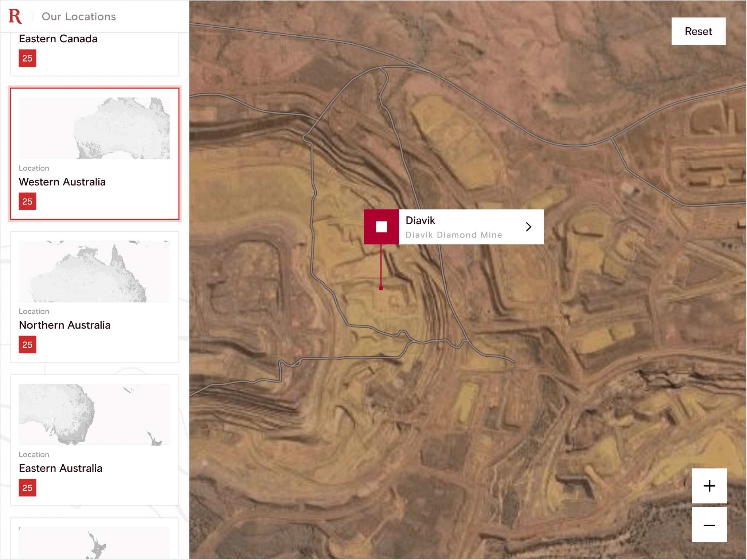This screenshot has width=747, height=560.
Task: Open the Northern Australia map thumbnail
Action: (x=94, y=271)
